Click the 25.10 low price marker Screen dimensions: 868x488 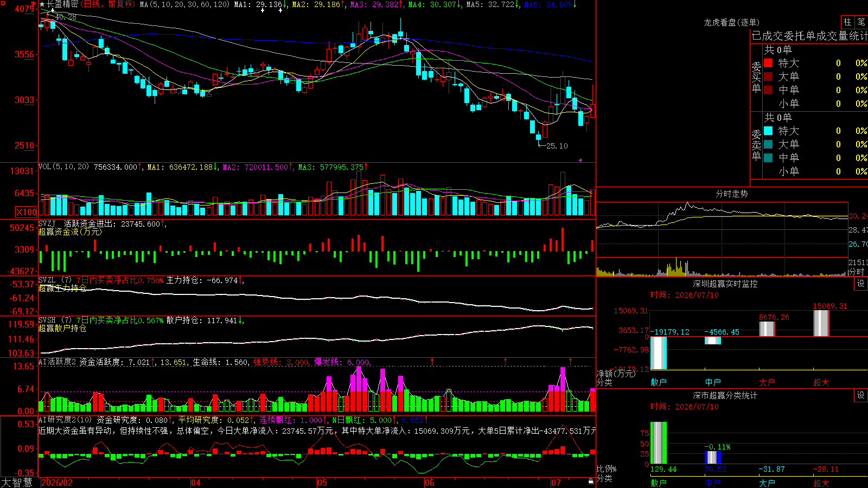[x=557, y=146]
